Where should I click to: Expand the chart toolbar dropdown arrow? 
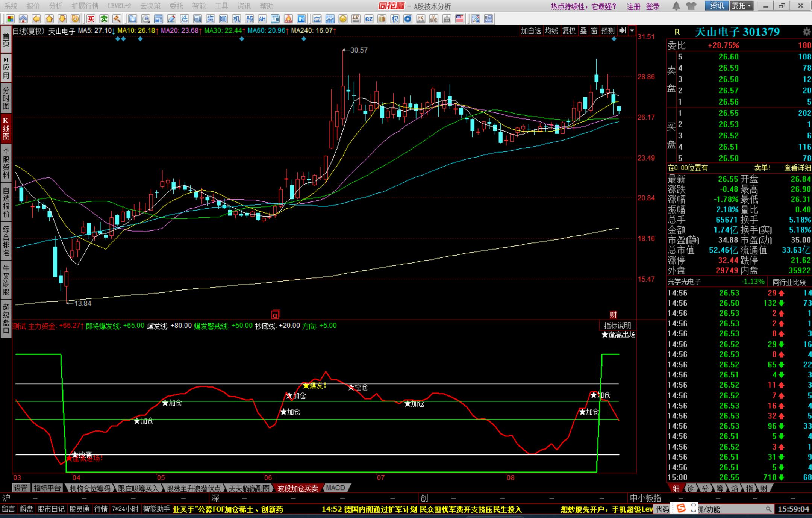(x=632, y=31)
